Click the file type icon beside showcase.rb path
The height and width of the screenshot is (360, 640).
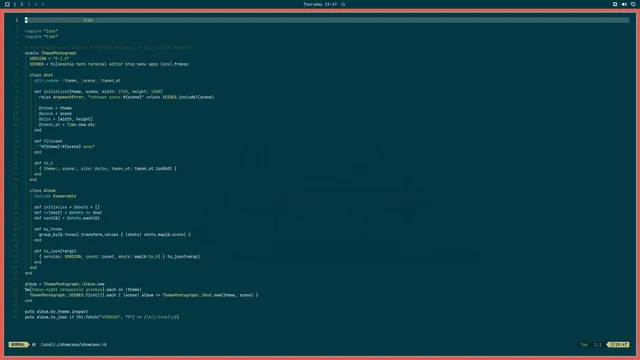[x=34, y=344]
